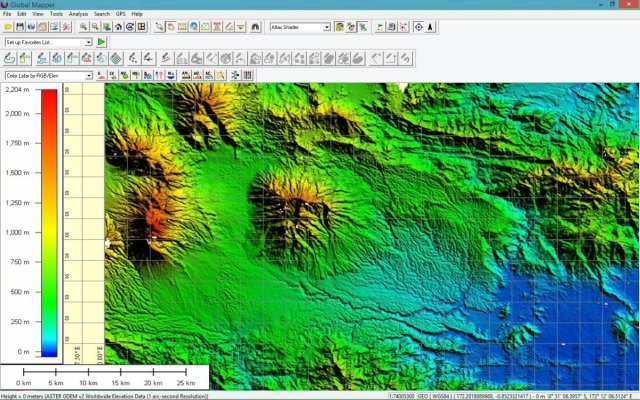Toggle hill shading next to shader dropdown
Viewport: 640px width, 400px height.
click(x=340, y=27)
